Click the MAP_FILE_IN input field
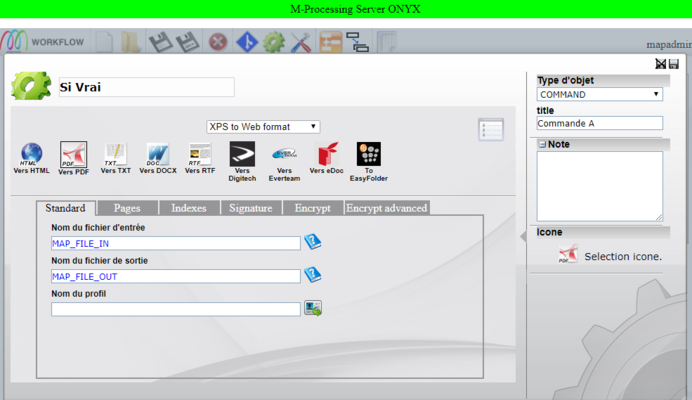This screenshot has height=400, width=692. [x=176, y=243]
